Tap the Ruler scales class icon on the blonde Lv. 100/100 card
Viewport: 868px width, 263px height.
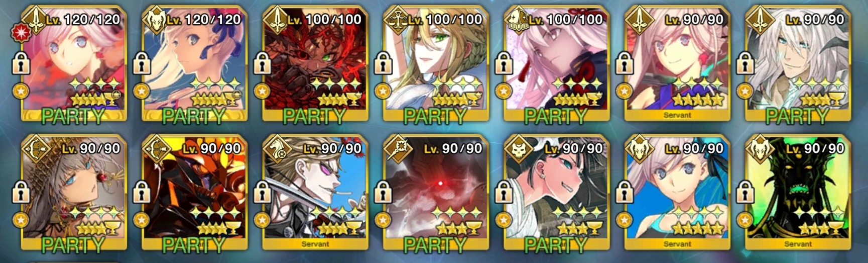click(x=397, y=20)
